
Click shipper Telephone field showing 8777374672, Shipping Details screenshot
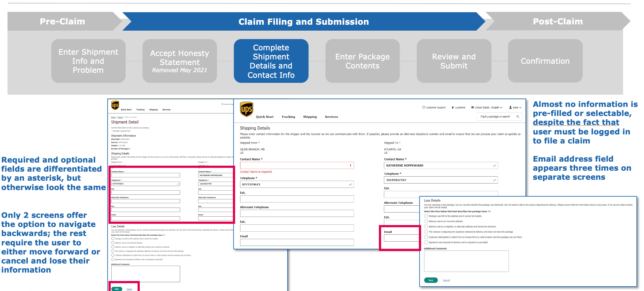(297, 184)
